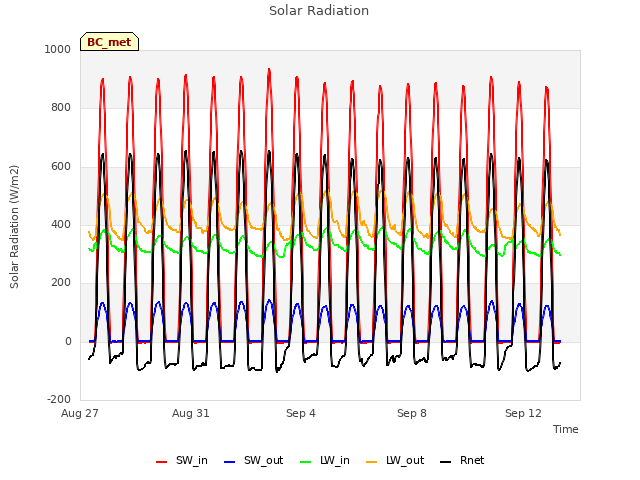
Task: Click the 400 y-axis tick label
Action: pos(61,224)
